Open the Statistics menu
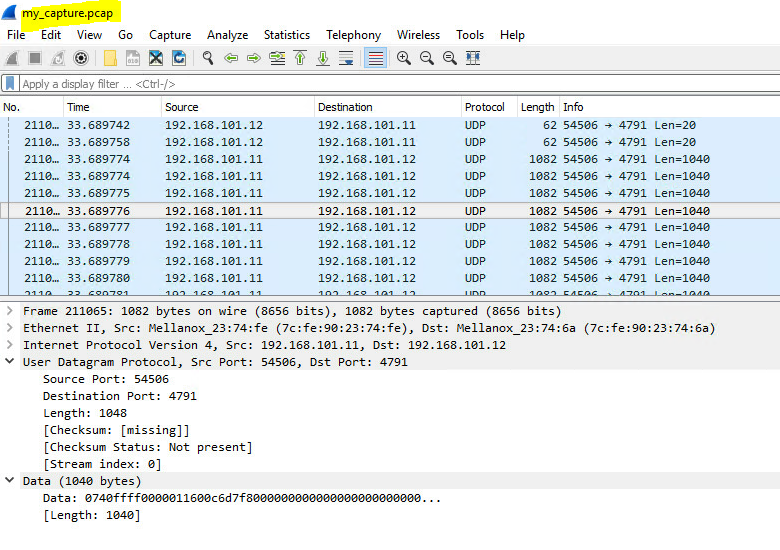The image size is (780, 550). pyautogui.click(x=286, y=35)
